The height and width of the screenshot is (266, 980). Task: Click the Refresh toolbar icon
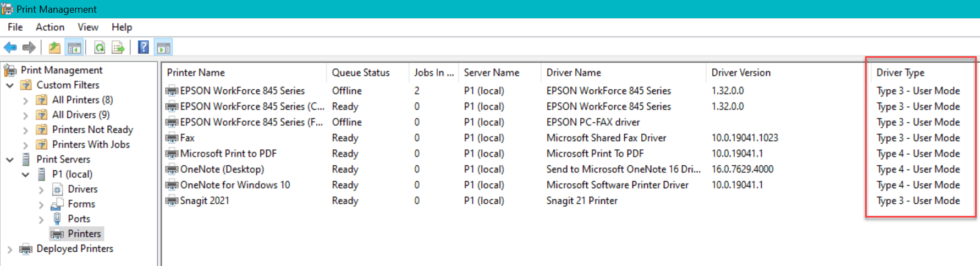100,48
